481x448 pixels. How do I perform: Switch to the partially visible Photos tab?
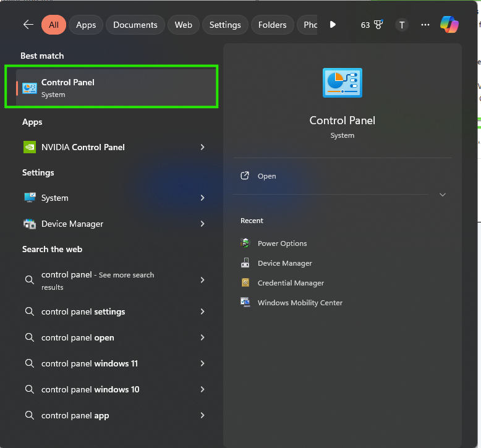pos(307,25)
